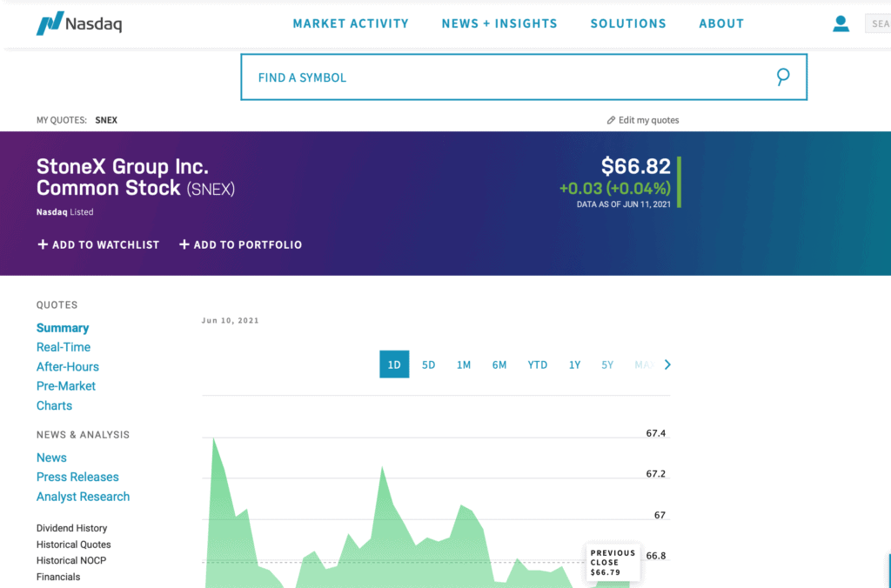This screenshot has width=891, height=588.
Task: Click the plus icon for Add to Portfolio
Action: 184,244
